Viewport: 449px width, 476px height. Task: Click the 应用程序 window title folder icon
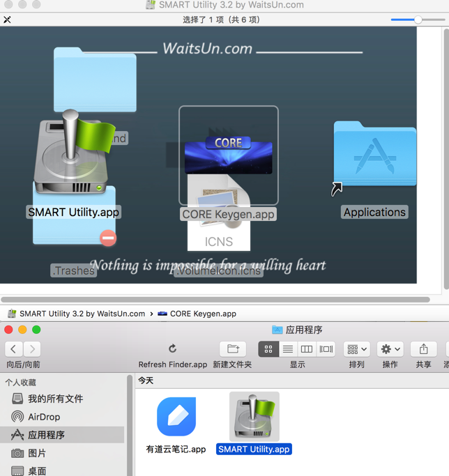[277, 330]
